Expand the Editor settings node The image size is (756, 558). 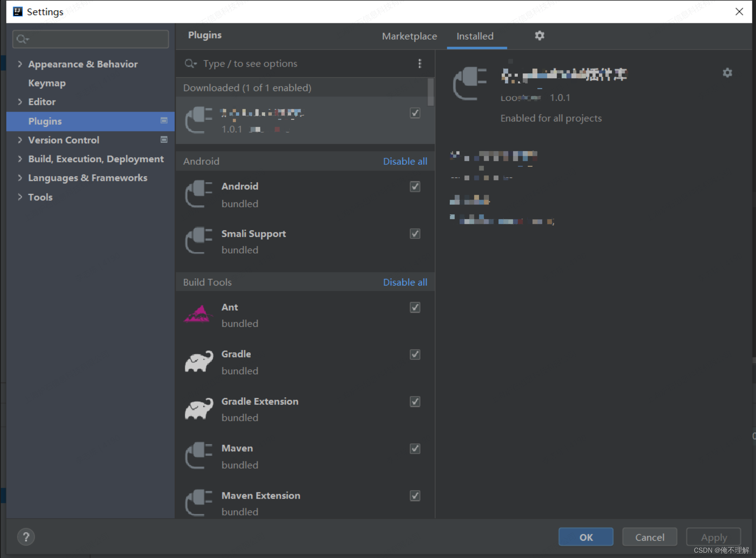click(20, 102)
